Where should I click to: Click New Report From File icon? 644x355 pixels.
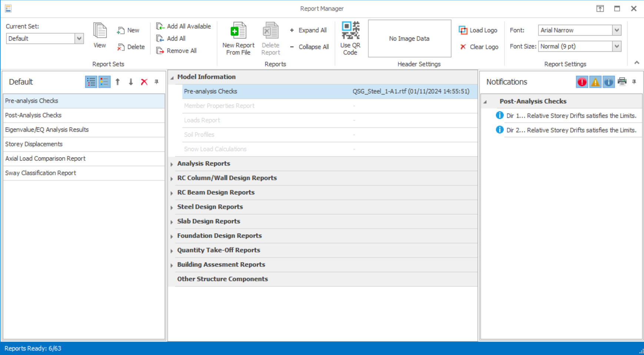[238, 31]
